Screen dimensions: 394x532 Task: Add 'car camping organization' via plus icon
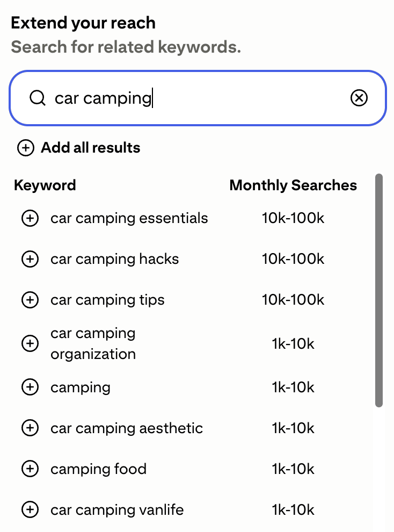30,343
